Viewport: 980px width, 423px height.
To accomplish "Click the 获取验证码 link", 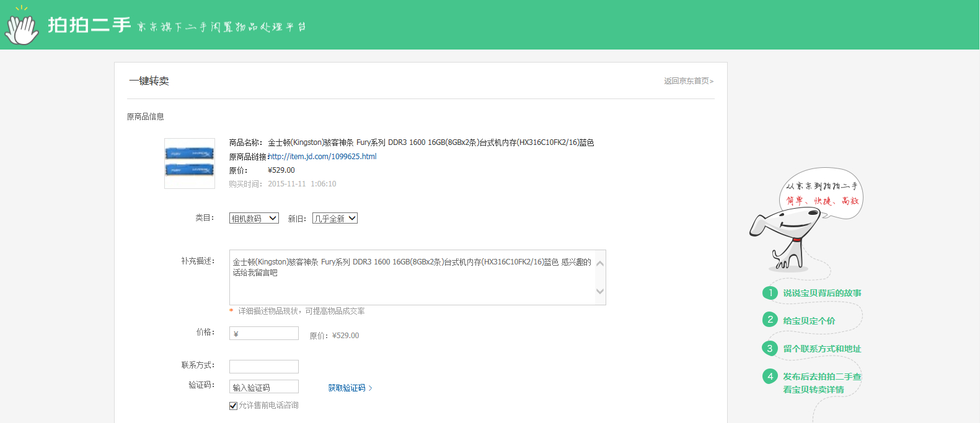I will 350,388.
